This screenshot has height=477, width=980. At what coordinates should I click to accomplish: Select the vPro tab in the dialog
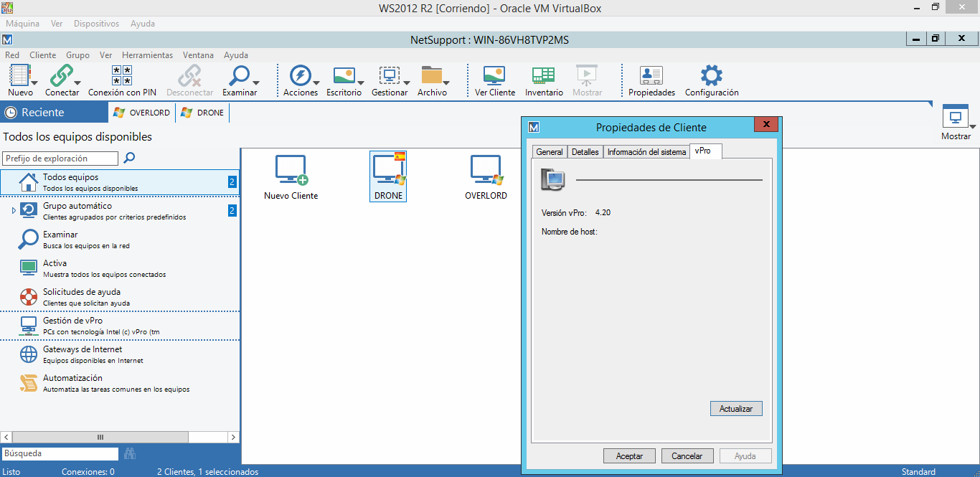705,151
